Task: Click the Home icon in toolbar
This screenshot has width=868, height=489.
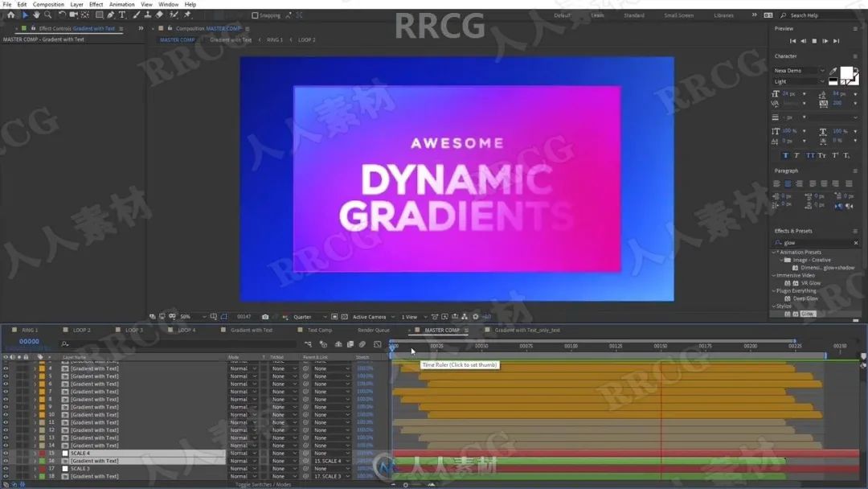Action: [10, 14]
